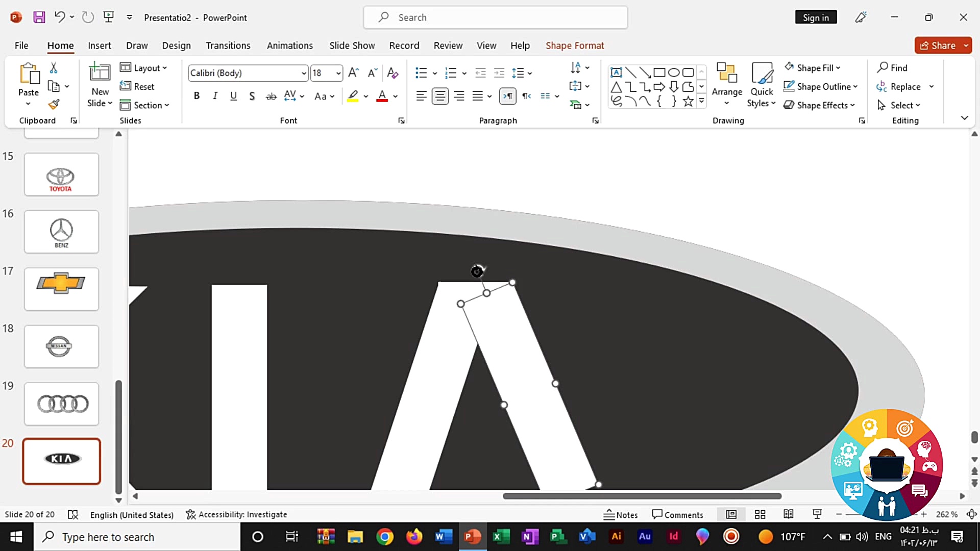Toggle Notes pane in status bar
The width and height of the screenshot is (980, 551).
tap(621, 515)
